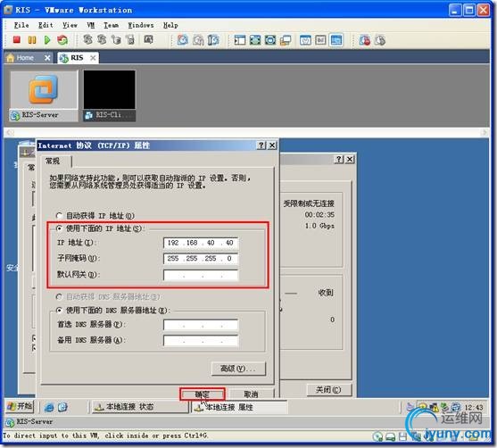The width and height of the screenshot is (497, 448).
Task: Open 本地连接 属性 taskbar item
Action: click(x=240, y=407)
